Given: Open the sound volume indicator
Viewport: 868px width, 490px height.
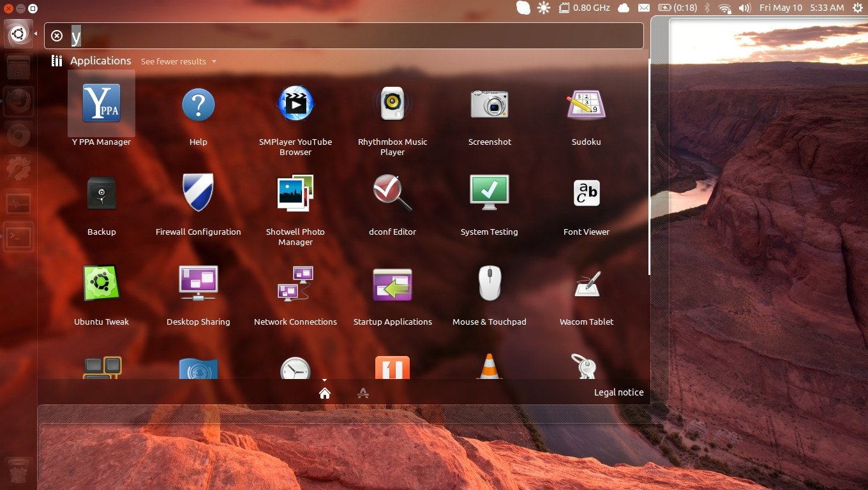Looking at the screenshot, I should pos(744,8).
